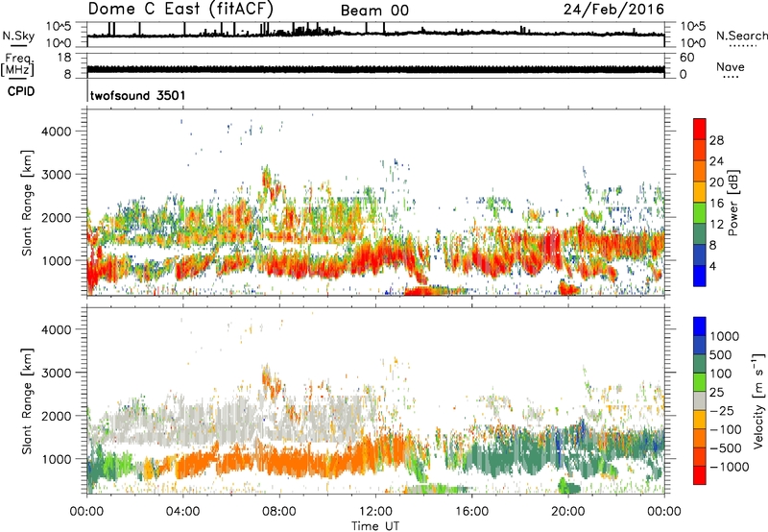Pick the yellow 16-20 dB segment of Power colorbar
The width and height of the screenshot is (768, 532).
(x=700, y=192)
